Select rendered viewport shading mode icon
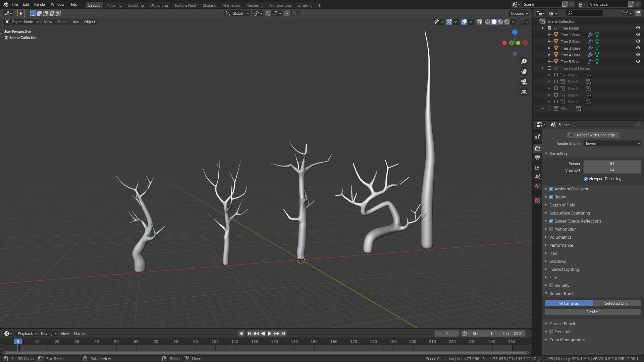 [507, 22]
